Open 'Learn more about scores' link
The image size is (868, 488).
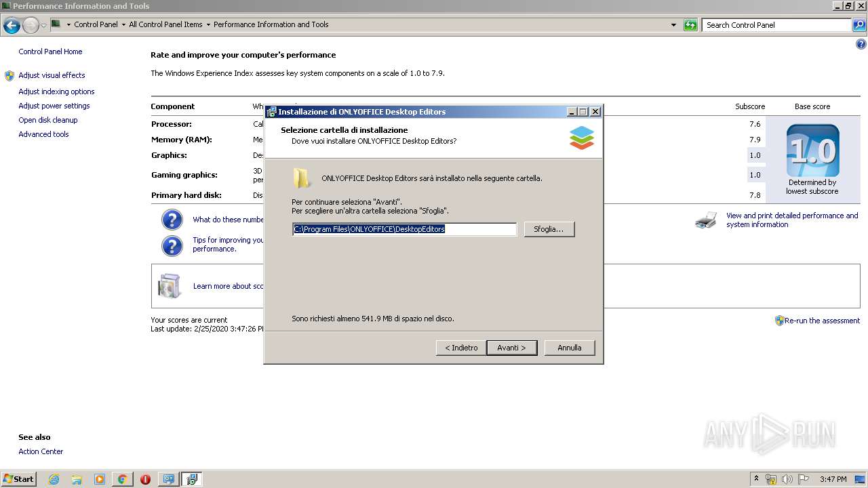coord(229,286)
